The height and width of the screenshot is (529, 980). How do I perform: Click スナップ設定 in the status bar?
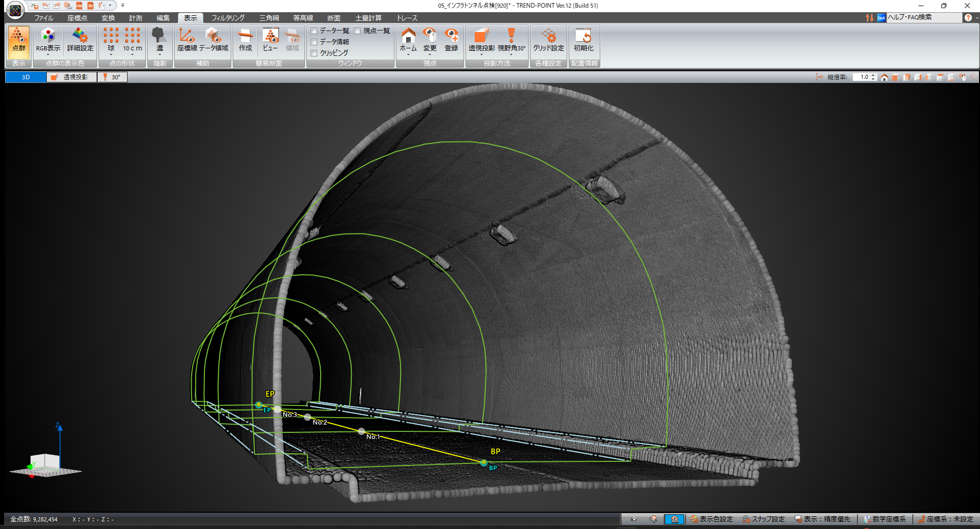(763, 519)
